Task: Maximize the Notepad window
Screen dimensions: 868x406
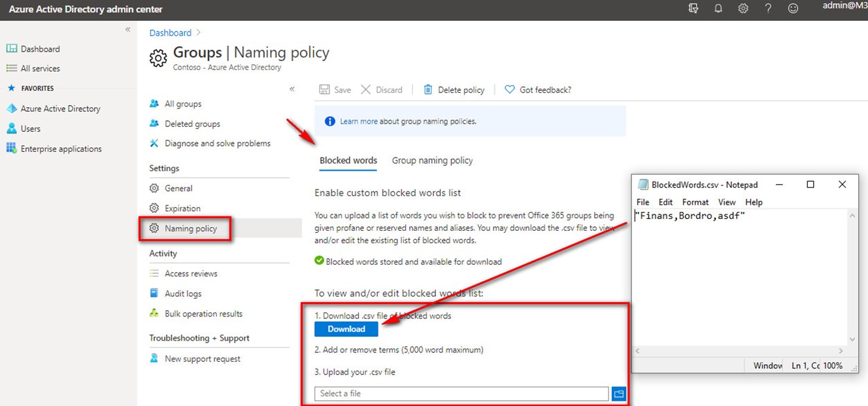Action: (810, 184)
